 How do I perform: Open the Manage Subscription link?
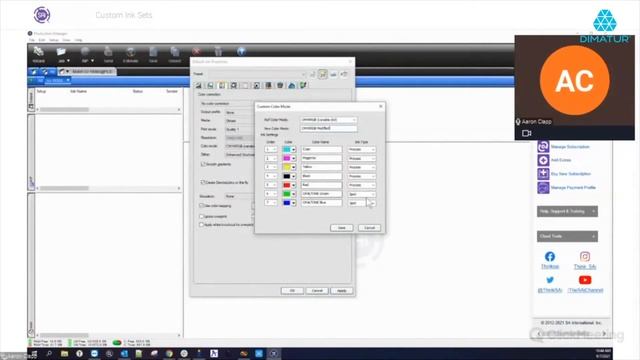point(570,147)
